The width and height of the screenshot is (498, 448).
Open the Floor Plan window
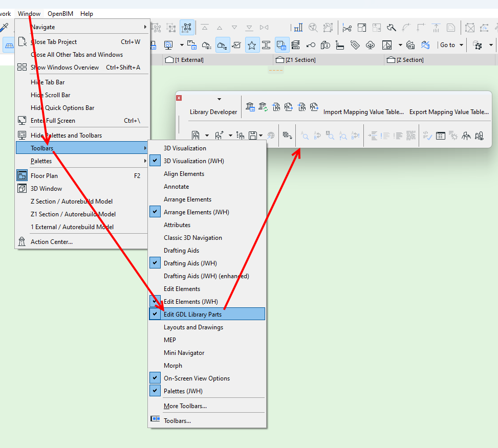82,176
